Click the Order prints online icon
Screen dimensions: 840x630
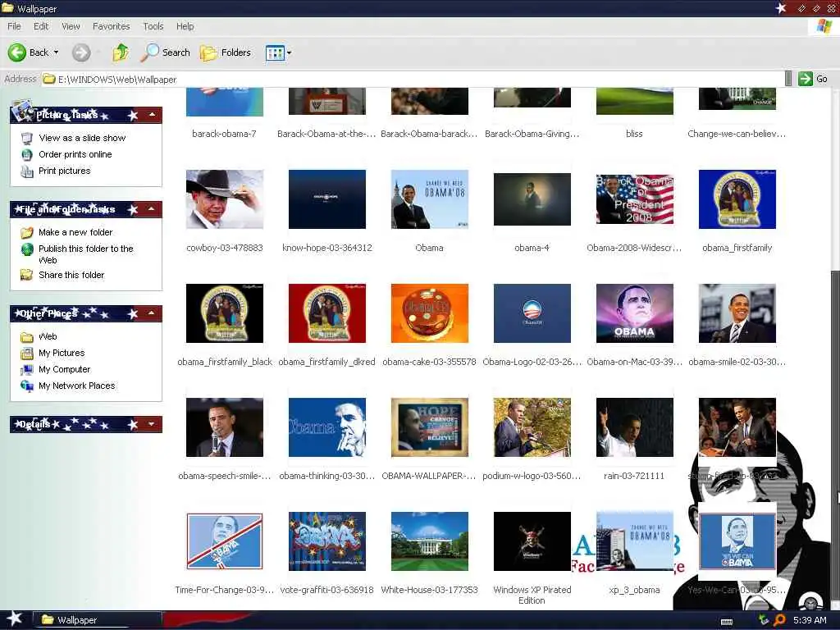27,155
